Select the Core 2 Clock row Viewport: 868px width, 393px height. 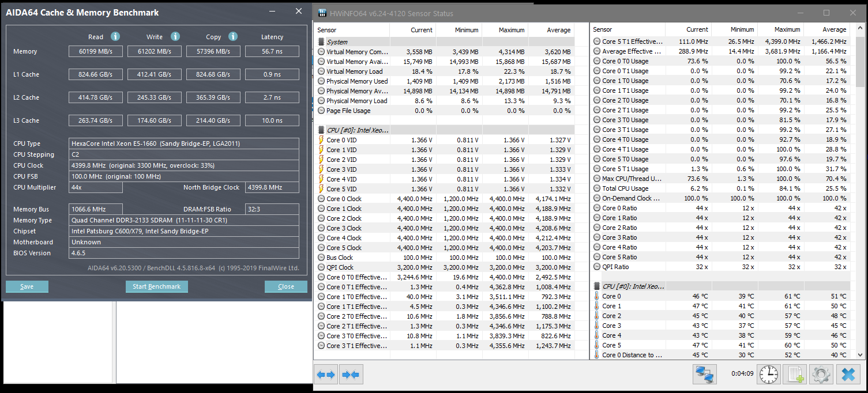pyautogui.click(x=445, y=218)
